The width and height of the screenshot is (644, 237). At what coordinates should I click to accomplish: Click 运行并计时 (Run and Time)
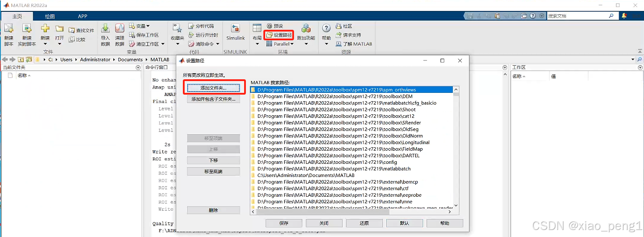coord(203,35)
